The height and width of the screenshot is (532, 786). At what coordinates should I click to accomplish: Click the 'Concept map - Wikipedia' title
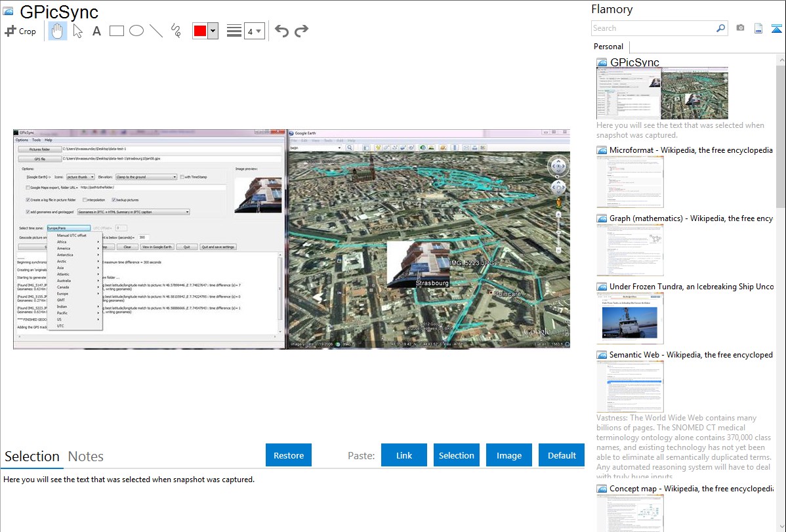click(x=691, y=489)
